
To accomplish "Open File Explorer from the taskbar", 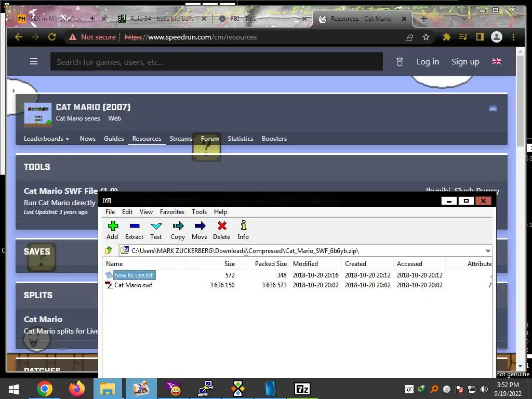I will (x=108, y=389).
